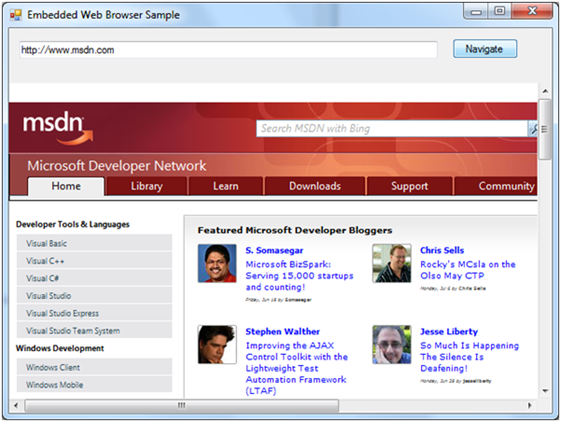Open So Much Is Happening post
561x422 pixels.
point(469,357)
